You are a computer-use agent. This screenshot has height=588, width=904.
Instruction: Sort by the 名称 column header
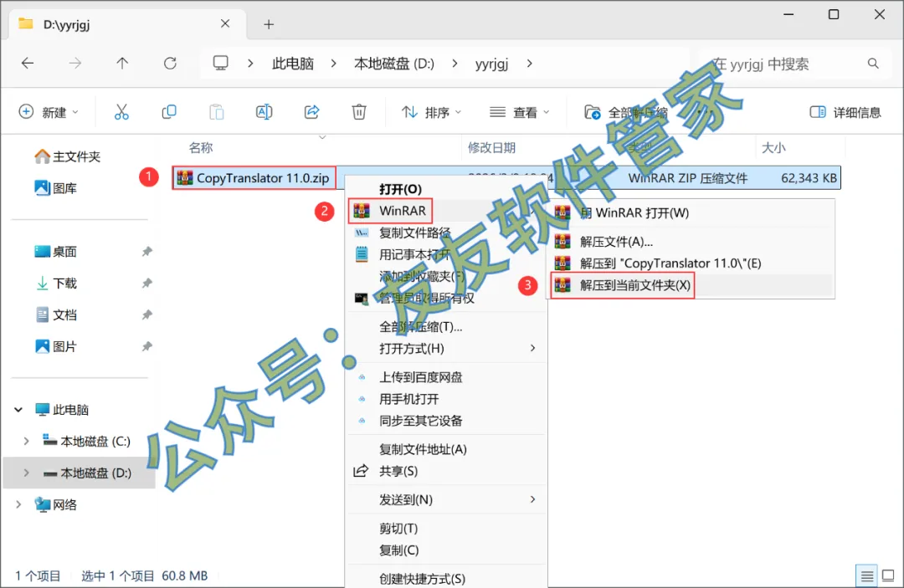[201, 148]
